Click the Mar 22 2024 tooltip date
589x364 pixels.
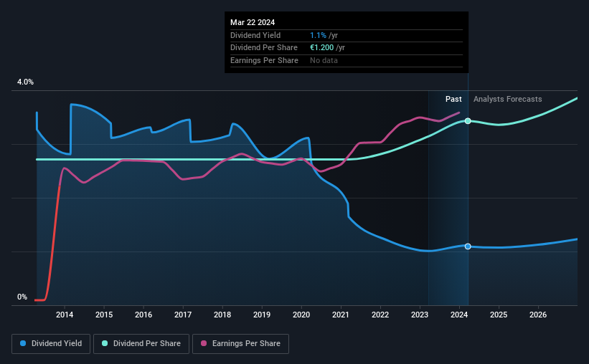[x=253, y=22]
